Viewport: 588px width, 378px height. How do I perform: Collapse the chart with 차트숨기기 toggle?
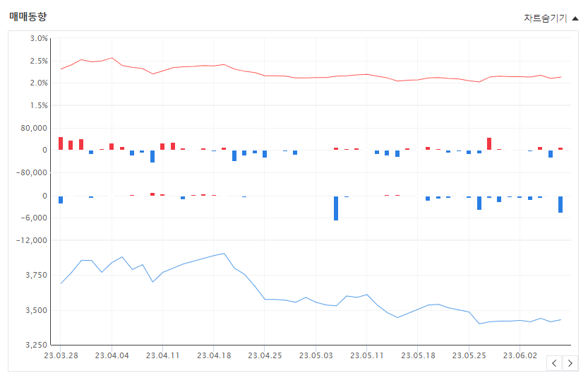coord(551,18)
